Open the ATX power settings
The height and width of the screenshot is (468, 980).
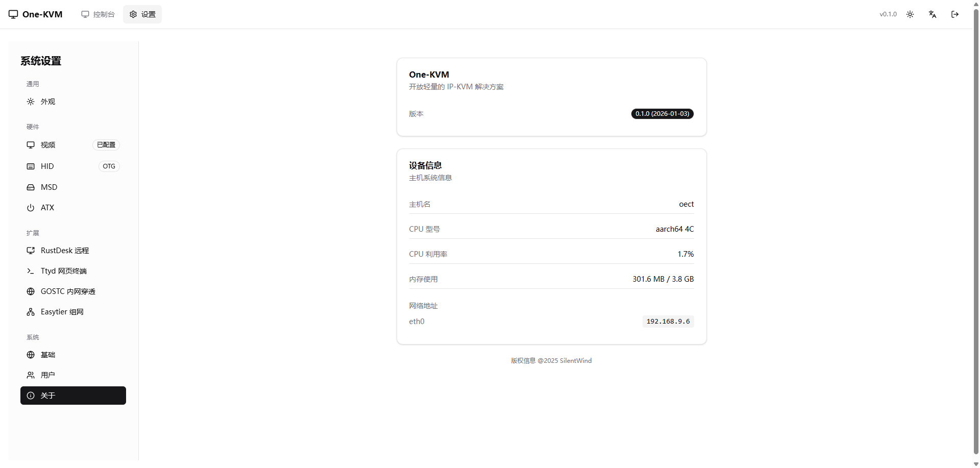pos(47,208)
